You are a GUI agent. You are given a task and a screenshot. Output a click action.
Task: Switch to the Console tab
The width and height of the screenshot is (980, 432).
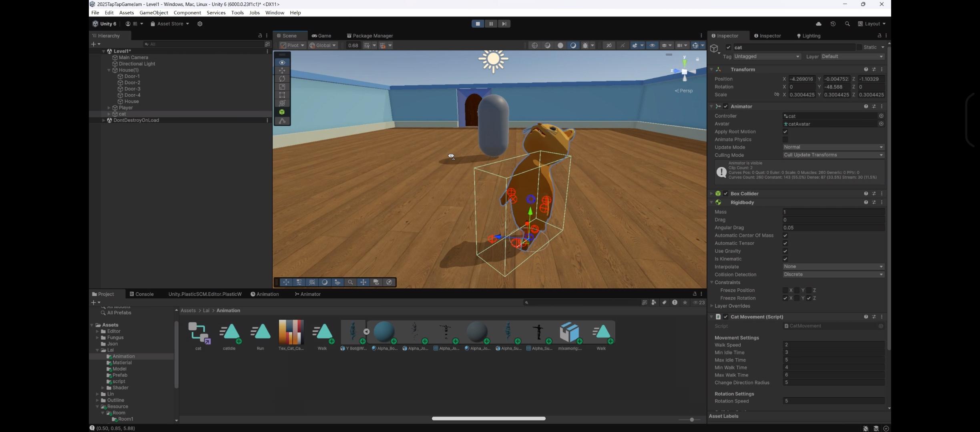tap(142, 294)
